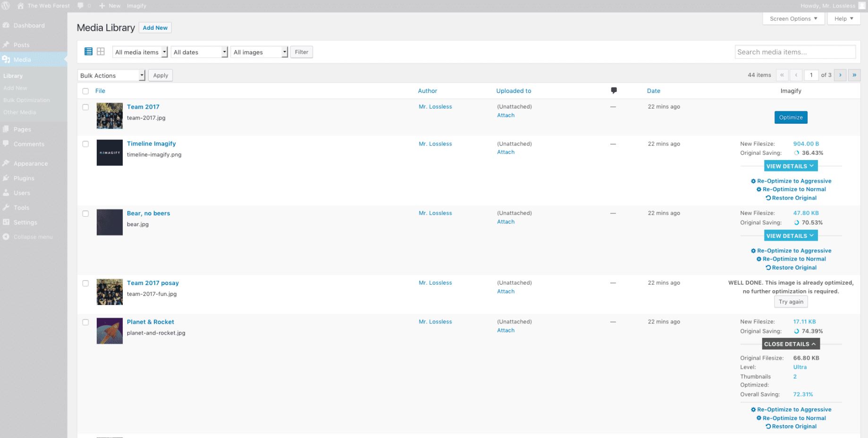Click the Dashboard sidebar icon
Screen dimensions: 868x438
(6, 25)
